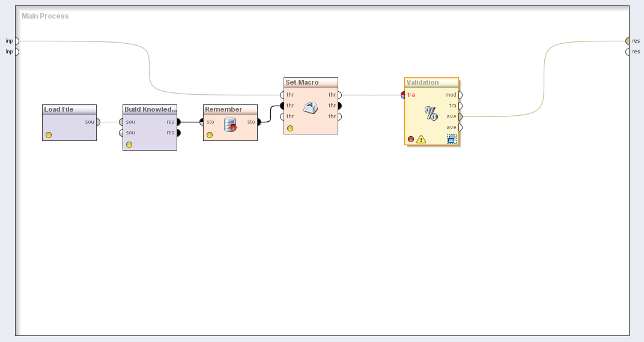
Task: Click the Set Macro operator's center icon
Action: (311, 109)
